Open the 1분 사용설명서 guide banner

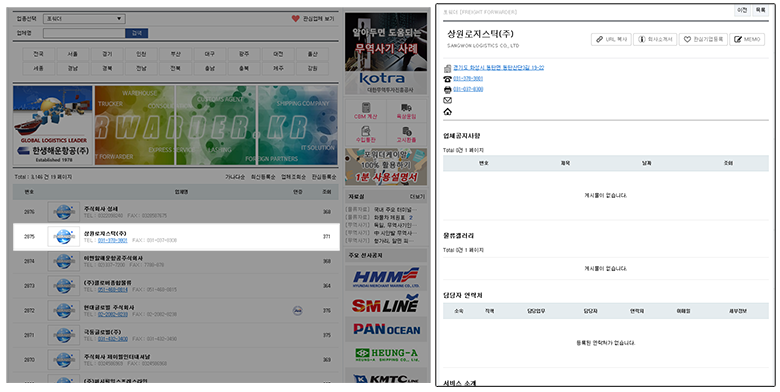pos(386,166)
